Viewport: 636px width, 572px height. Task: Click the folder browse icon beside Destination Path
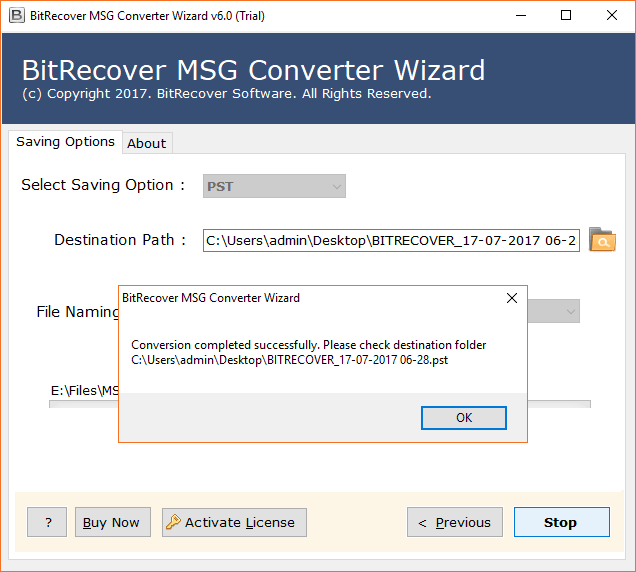pos(602,240)
